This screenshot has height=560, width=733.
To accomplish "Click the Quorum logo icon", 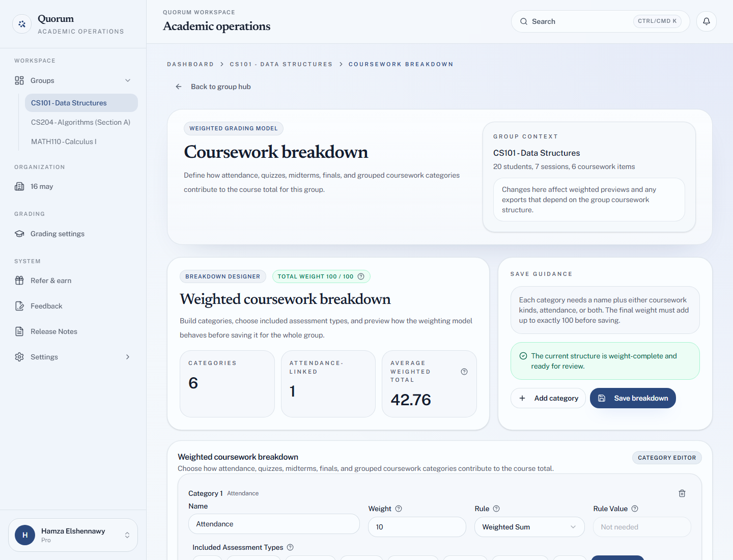I will (x=22, y=24).
